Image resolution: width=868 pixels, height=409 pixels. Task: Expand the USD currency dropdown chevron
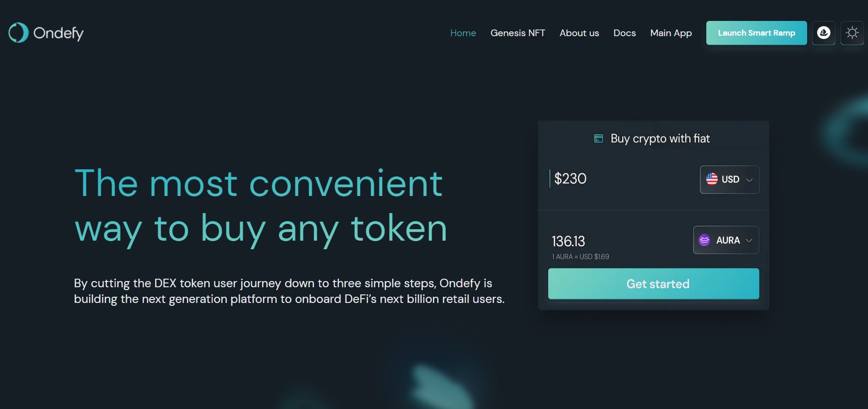click(750, 180)
